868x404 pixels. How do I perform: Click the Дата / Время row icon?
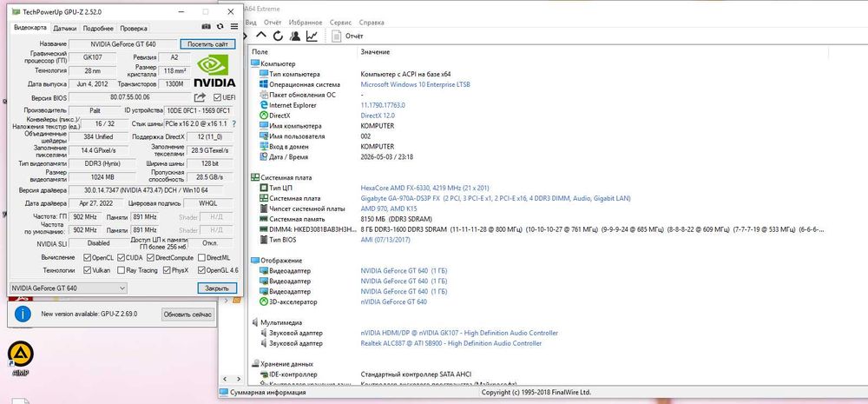(x=264, y=157)
